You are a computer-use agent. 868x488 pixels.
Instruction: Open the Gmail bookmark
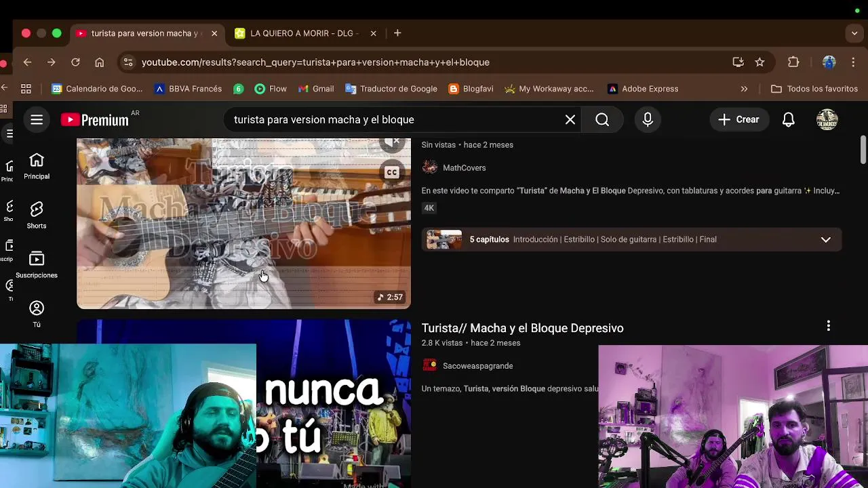click(x=316, y=89)
